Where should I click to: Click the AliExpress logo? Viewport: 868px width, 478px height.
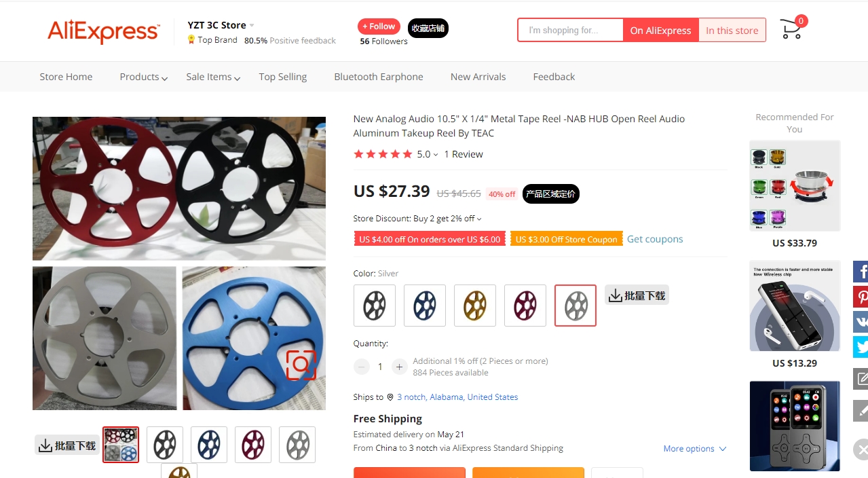coord(103,31)
